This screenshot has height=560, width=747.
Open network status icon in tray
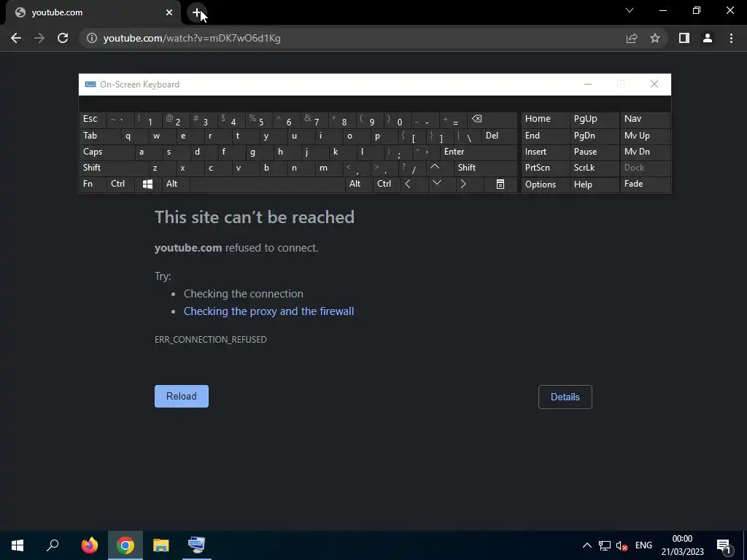605,545
